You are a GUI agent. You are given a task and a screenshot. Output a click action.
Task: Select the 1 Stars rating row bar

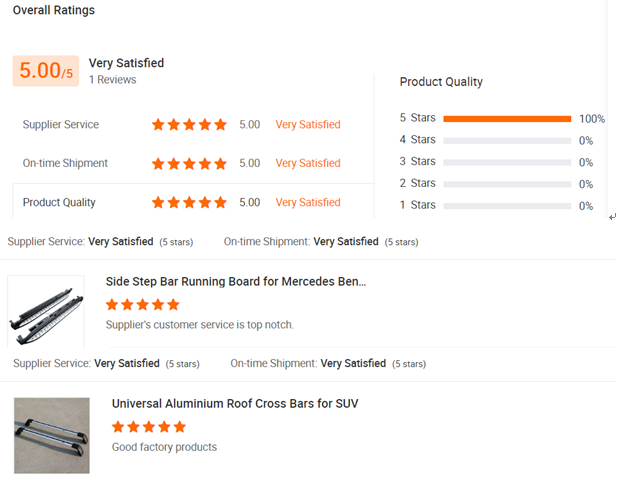[x=507, y=205]
